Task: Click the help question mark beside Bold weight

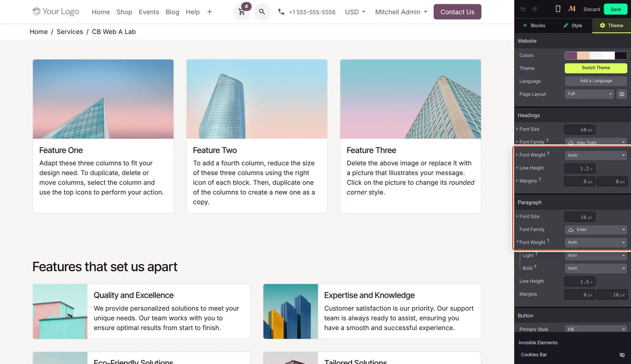Action: (535, 267)
